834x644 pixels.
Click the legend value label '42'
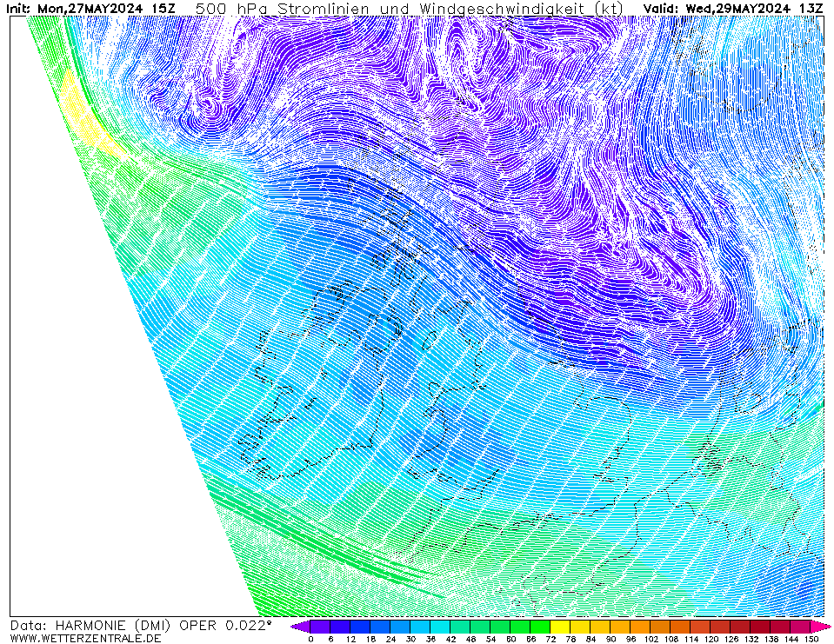point(450,639)
